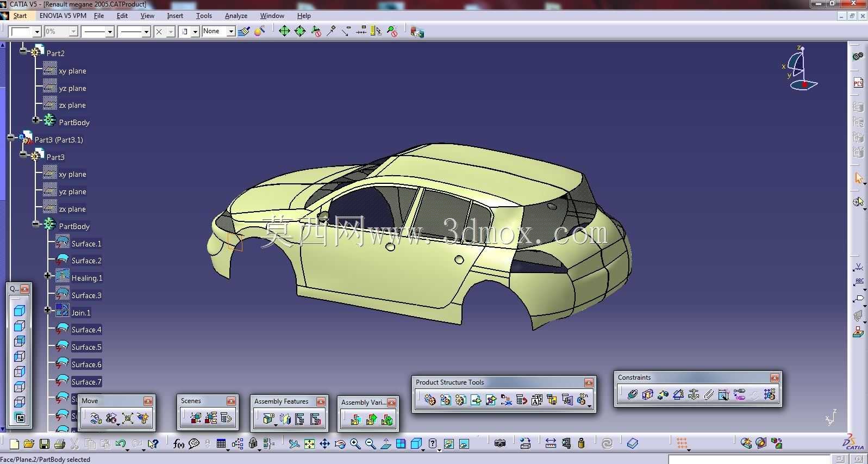The width and height of the screenshot is (868, 464).
Task: Click the Offset Constraint icon in Constraints toolbar
Action: tap(663, 394)
